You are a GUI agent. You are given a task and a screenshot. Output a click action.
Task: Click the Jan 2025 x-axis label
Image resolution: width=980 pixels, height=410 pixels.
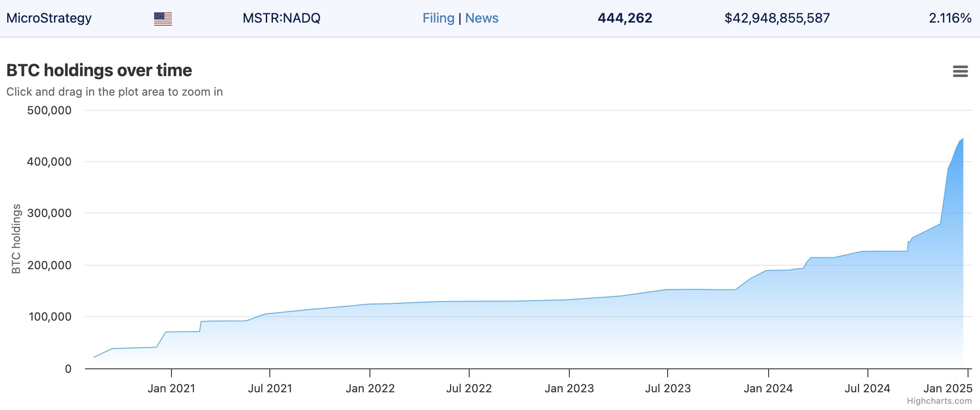pos(948,388)
